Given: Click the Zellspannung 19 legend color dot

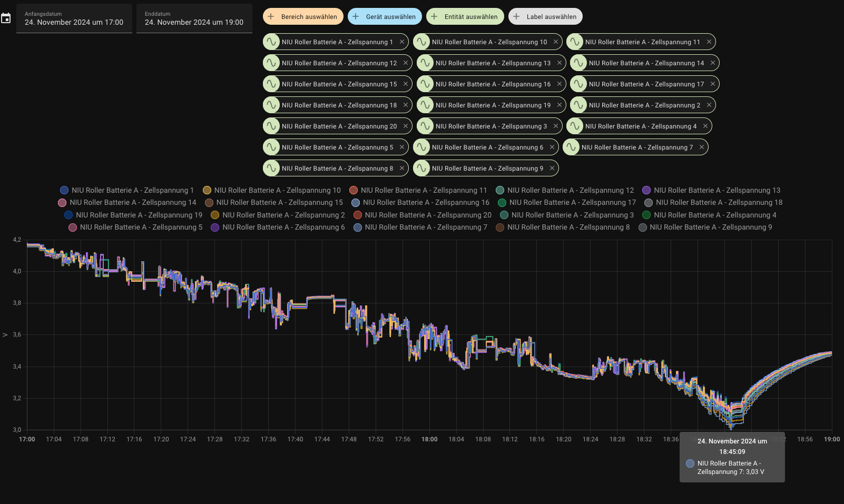Looking at the screenshot, I should tap(68, 215).
